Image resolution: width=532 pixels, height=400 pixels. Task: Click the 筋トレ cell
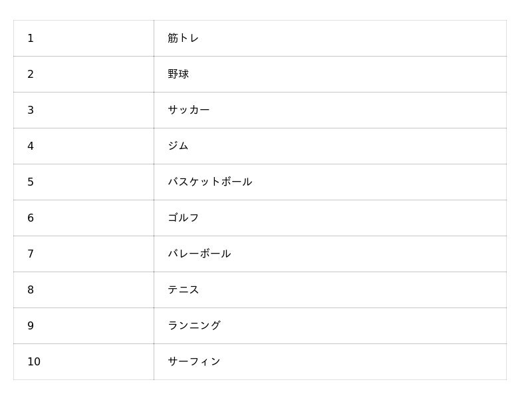click(x=184, y=39)
